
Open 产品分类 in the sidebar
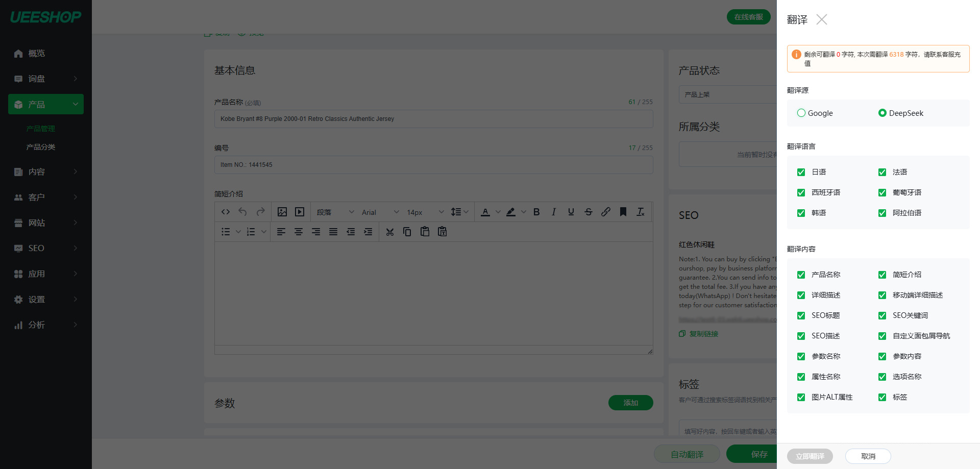[x=41, y=147]
